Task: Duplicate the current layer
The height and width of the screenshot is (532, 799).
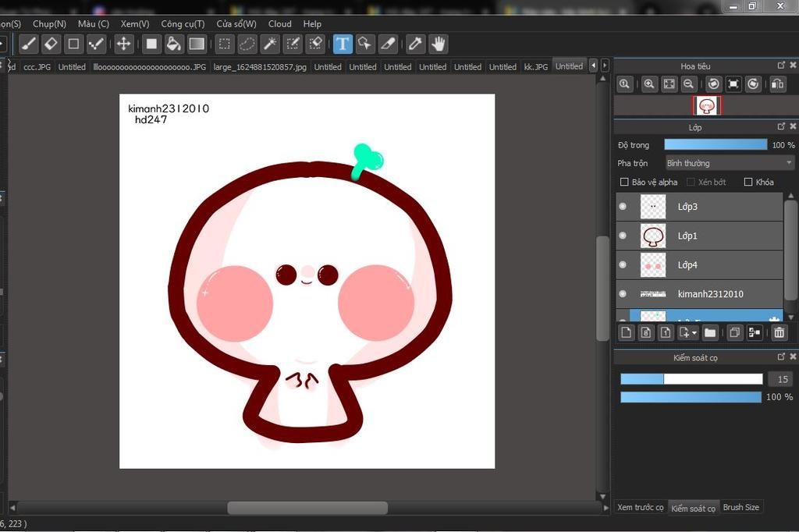Action: (734, 333)
